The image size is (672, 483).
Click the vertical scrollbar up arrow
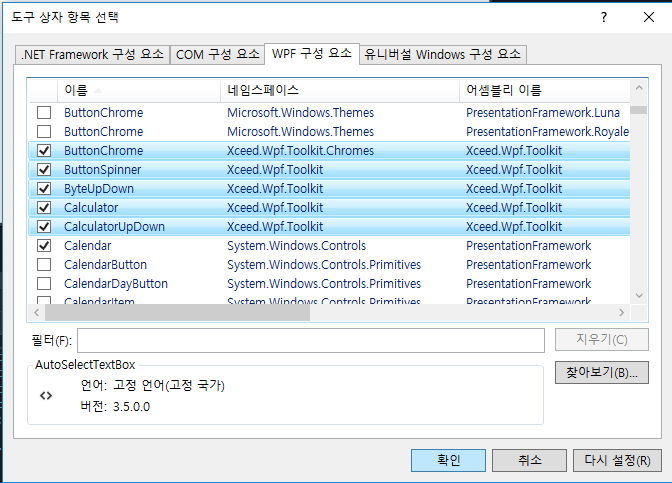pyautogui.click(x=639, y=88)
